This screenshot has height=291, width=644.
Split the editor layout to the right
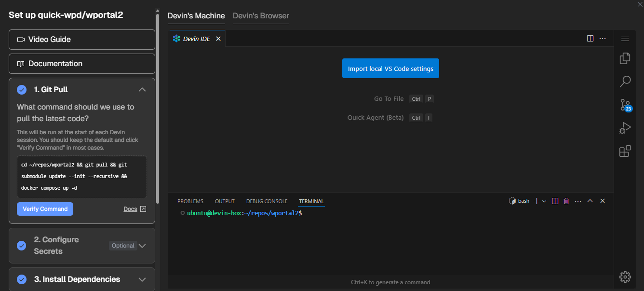coord(590,39)
